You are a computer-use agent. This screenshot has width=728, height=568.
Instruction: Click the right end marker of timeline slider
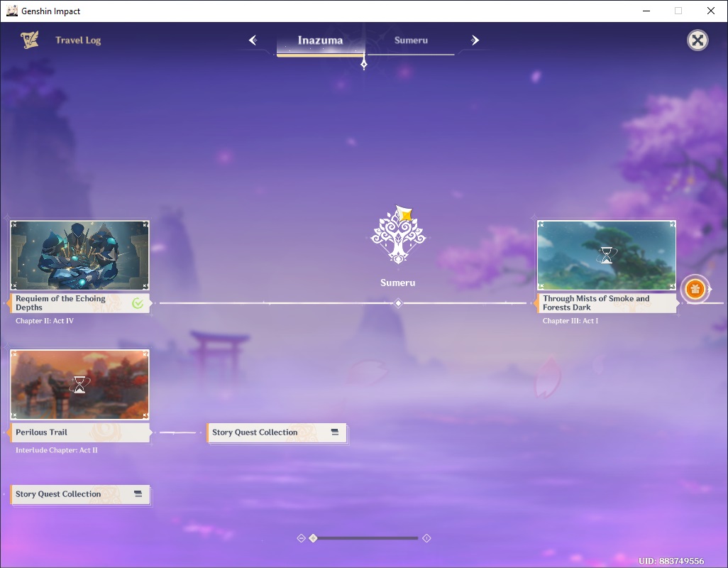[426, 538]
